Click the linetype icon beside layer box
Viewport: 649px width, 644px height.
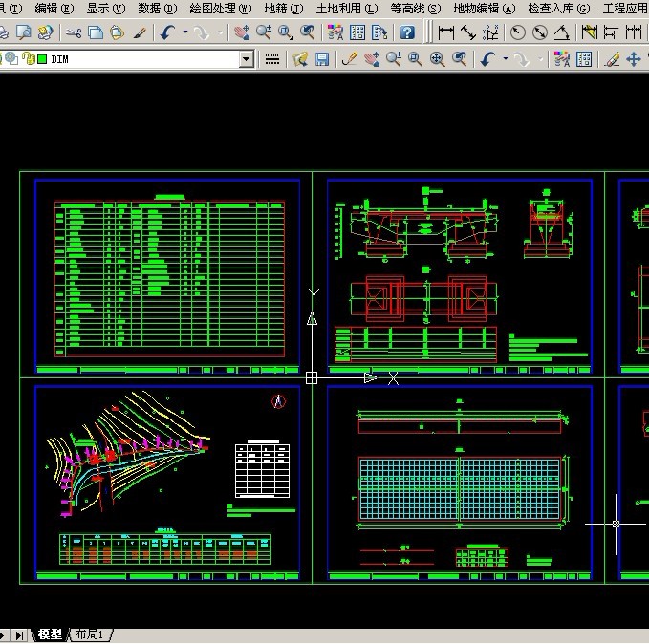tap(272, 59)
